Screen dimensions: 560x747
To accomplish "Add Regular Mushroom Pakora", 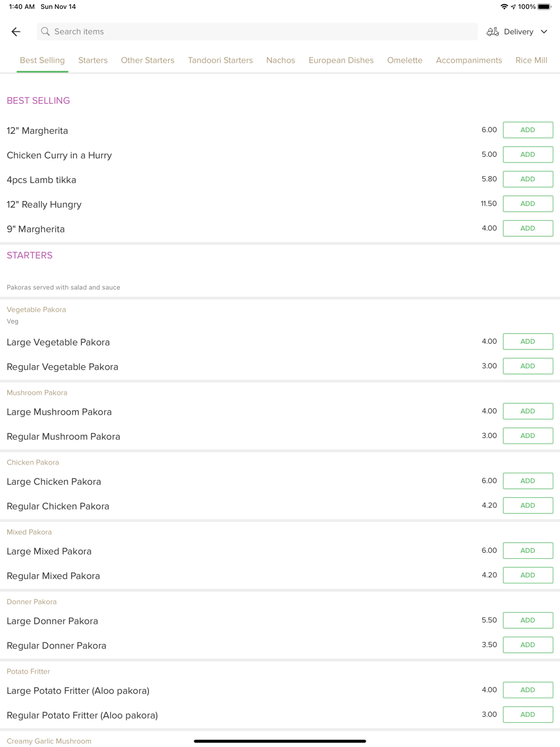I will (528, 436).
